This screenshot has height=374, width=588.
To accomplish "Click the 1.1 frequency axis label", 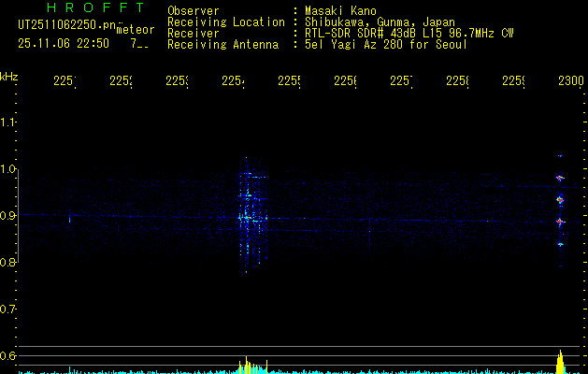I will [9, 122].
